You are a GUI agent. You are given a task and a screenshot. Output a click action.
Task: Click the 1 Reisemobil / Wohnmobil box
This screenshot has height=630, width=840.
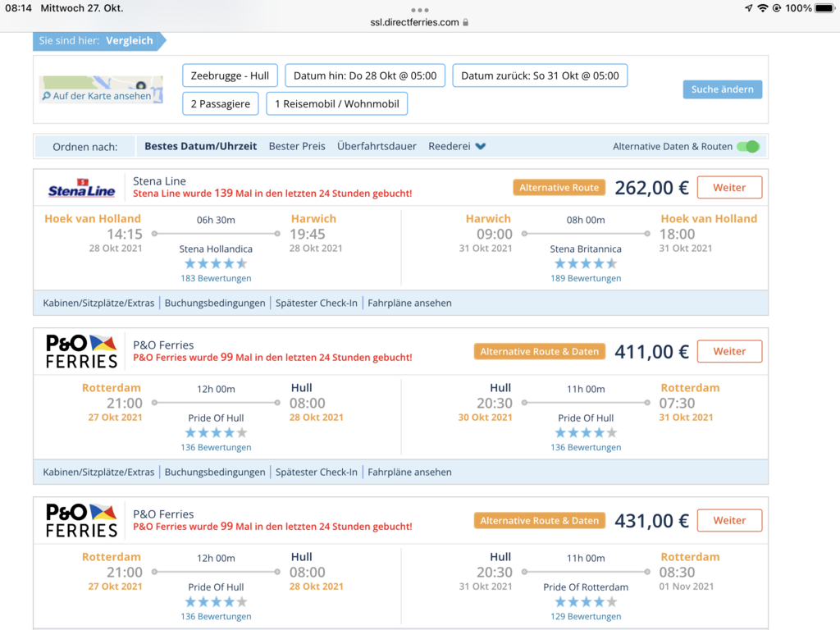click(337, 104)
